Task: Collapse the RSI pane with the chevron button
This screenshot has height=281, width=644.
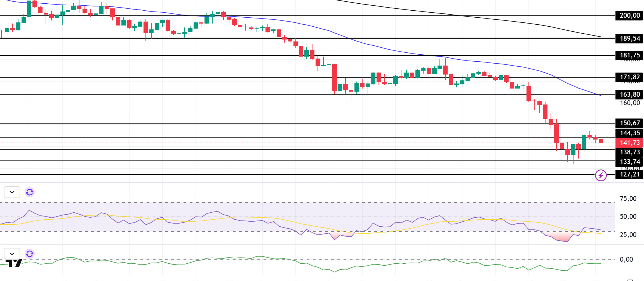Action: (12, 192)
